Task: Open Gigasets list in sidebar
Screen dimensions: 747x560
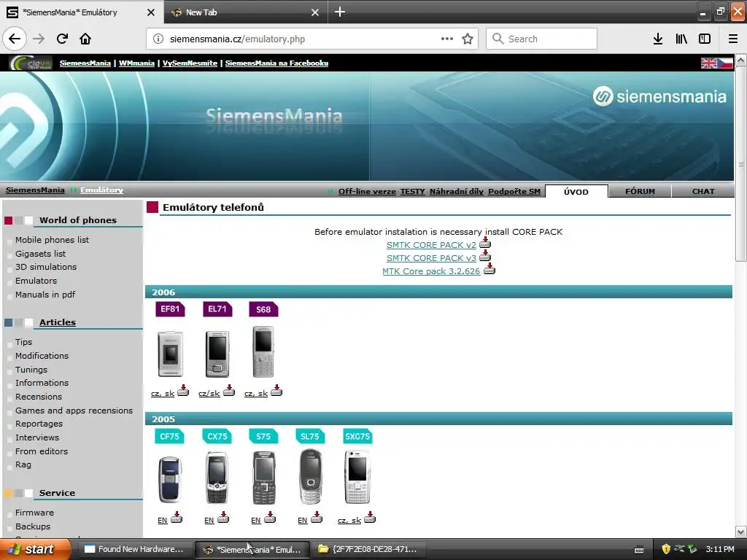Action: 41,254
